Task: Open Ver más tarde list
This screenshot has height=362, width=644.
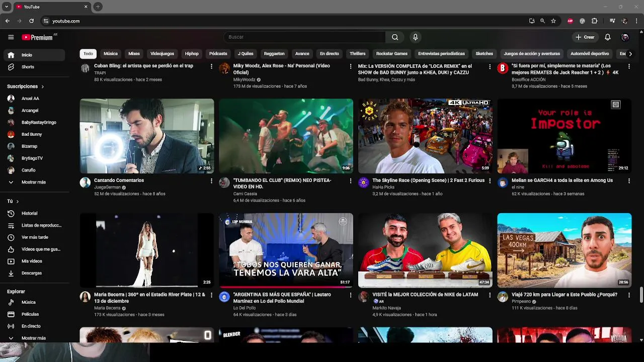Action: (x=35, y=237)
